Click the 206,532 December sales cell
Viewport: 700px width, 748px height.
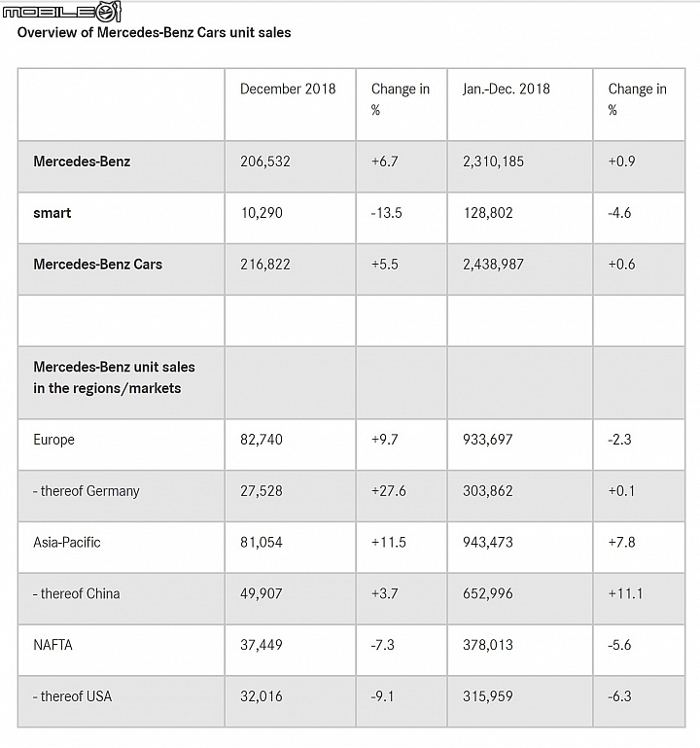coord(265,161)
